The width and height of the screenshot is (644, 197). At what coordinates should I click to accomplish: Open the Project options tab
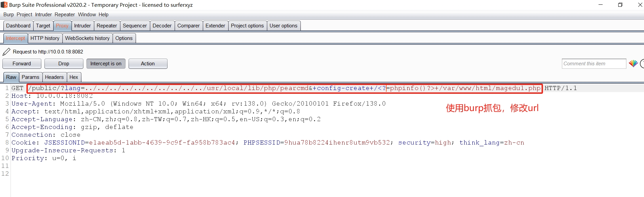click(247, 26)
